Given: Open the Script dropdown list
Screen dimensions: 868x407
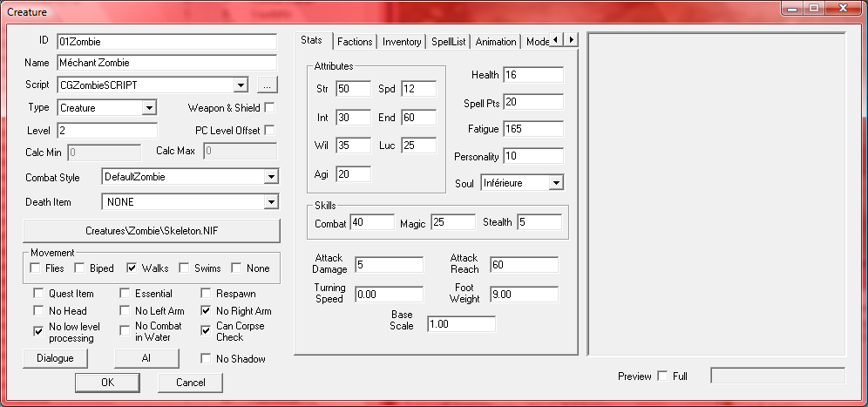Looking at the screenshot, I should [x=241, y=85].
